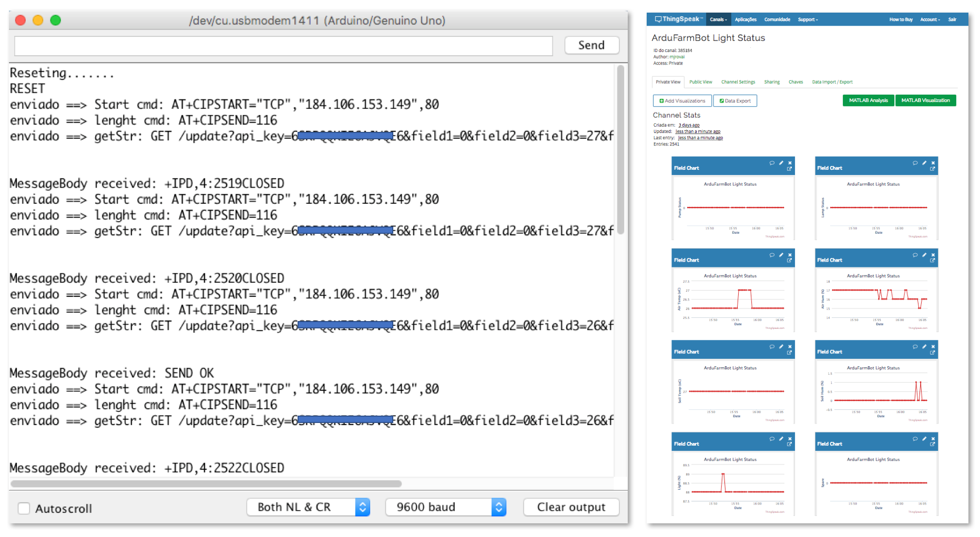
Task: Click the MATLAB Visualization button
Action: pyautogui.click(x=926, y=100)
